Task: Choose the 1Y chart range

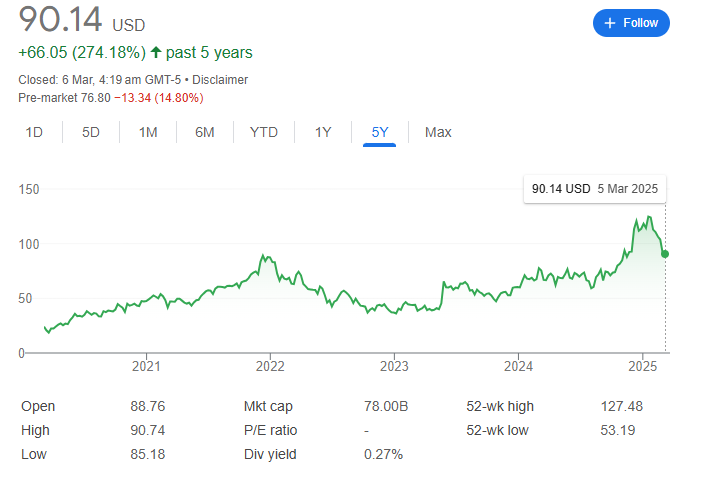Action: (x=323, y=132)
